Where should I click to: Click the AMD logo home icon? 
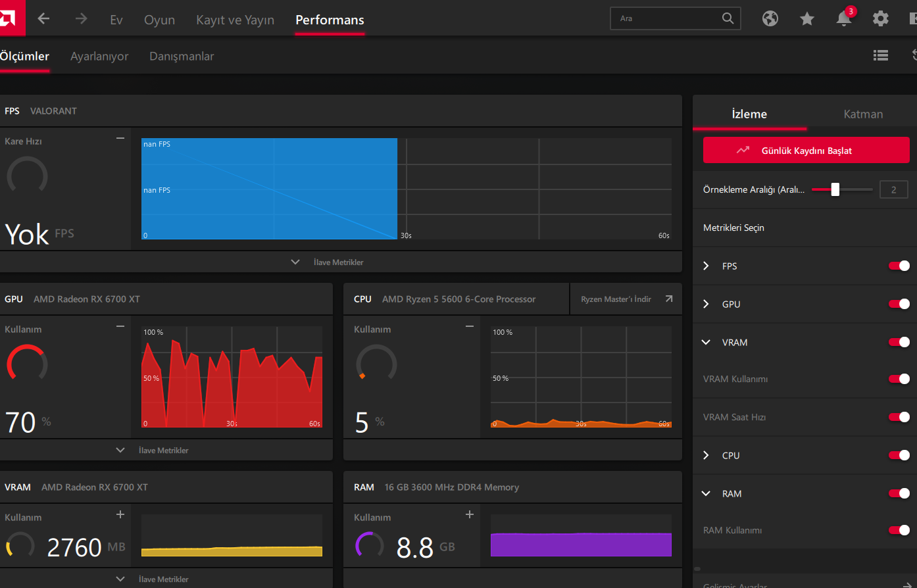(8, 18)
